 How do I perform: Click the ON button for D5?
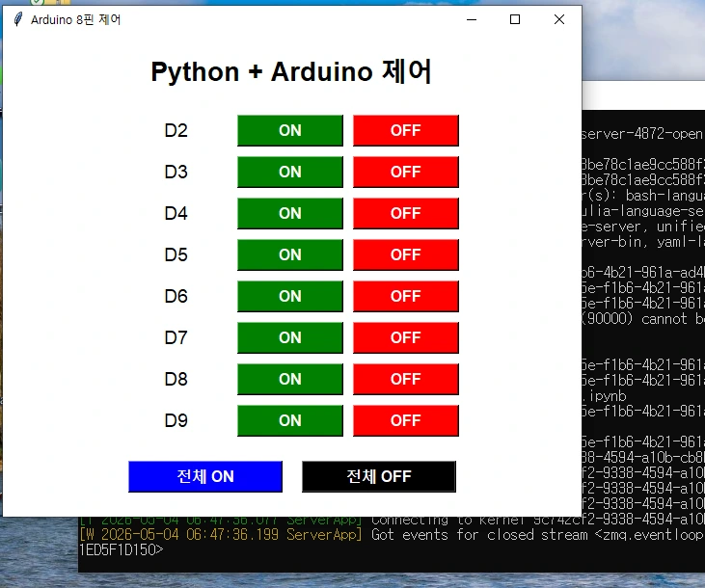(290, 254)
